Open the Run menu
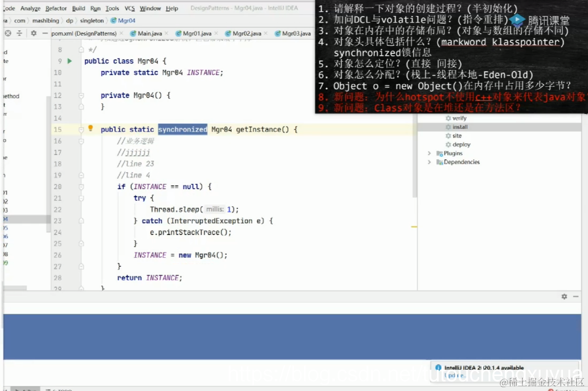The image size is (588, 391). point(95,8)
